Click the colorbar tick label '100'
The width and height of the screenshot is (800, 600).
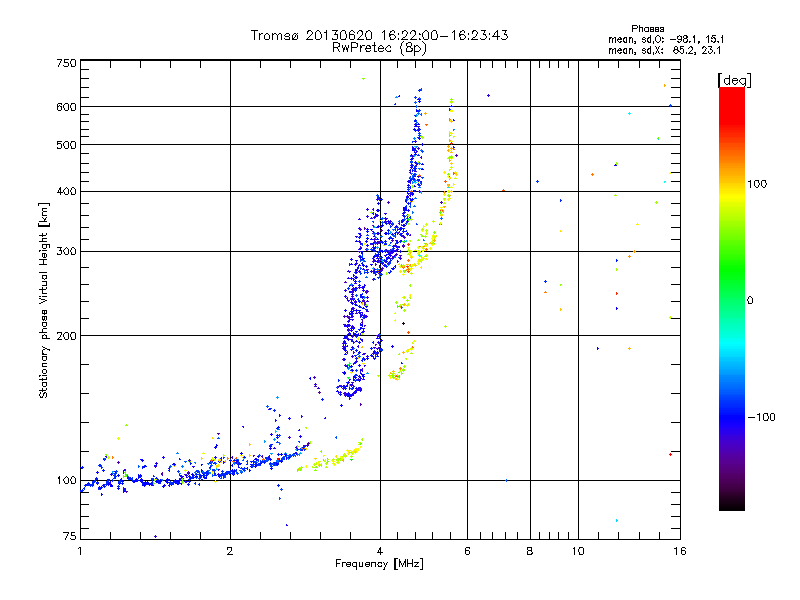click(x=757, y=184)
